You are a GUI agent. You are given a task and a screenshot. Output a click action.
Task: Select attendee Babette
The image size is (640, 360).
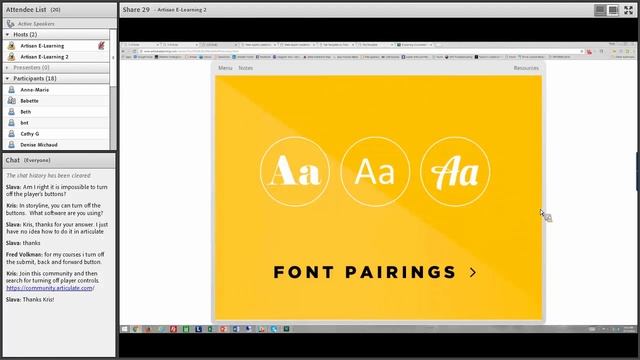click(x=29, y=100)
